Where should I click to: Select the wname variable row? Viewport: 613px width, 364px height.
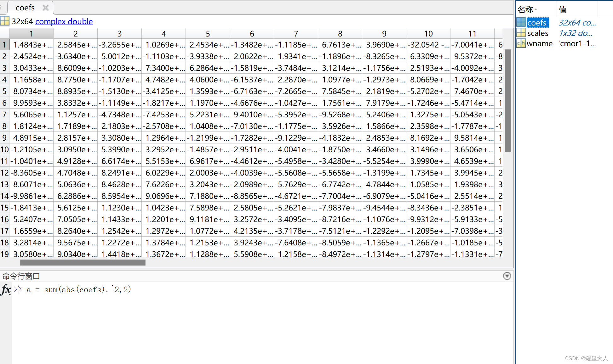(x=539, y=43)
